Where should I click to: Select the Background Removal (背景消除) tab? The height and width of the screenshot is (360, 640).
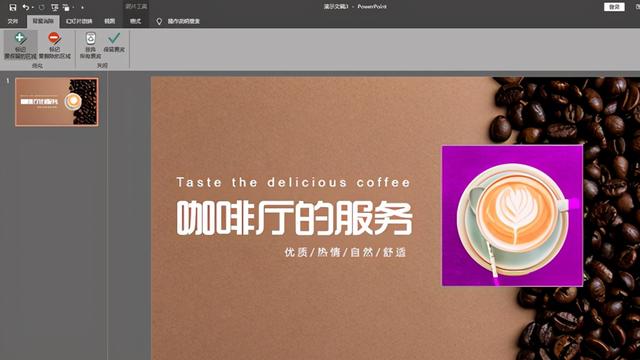43,21
